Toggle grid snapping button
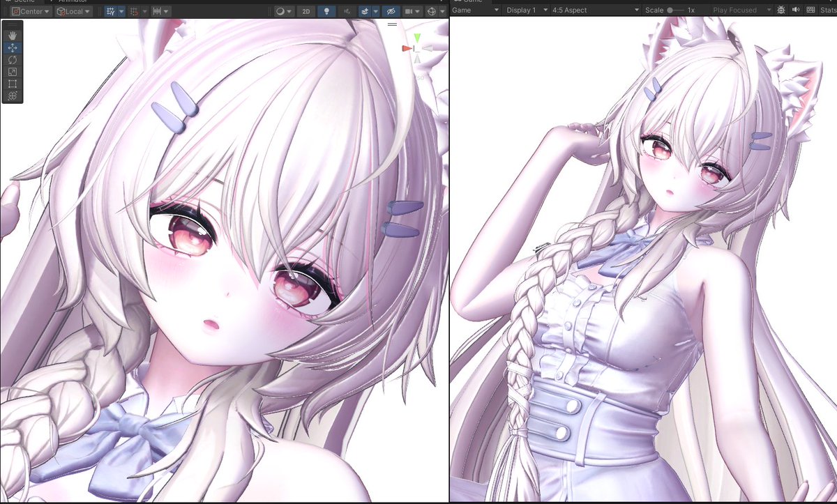 pos(110,11)
